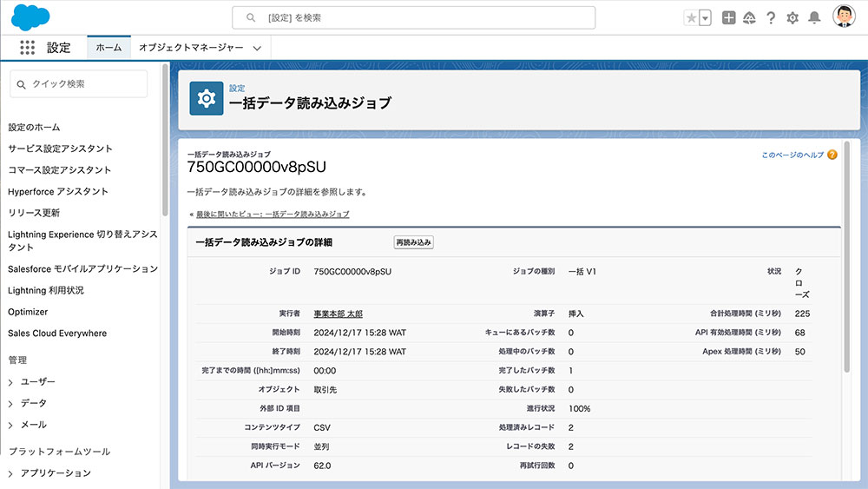868x489 pixels.
Task: Switch to the オブジェクトマネージャー tab
Action: 191,48
